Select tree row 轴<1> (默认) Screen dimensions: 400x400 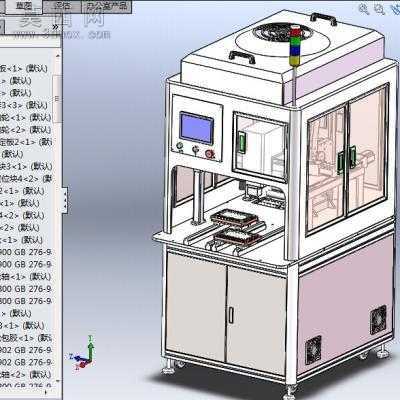pos(26,277)
